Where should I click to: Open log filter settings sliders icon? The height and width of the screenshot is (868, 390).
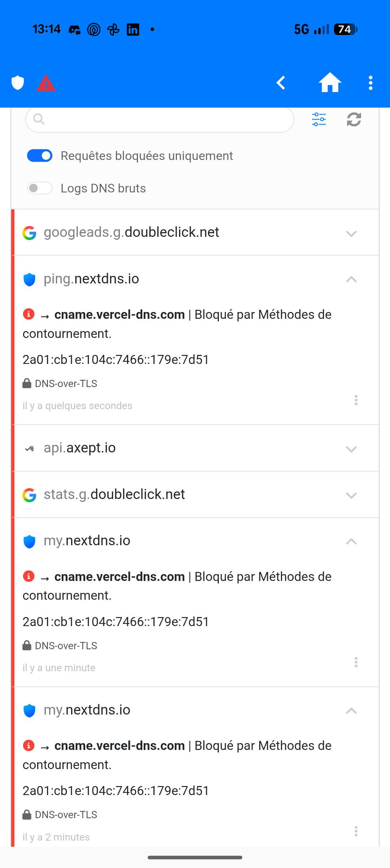[x=319, y=119]
